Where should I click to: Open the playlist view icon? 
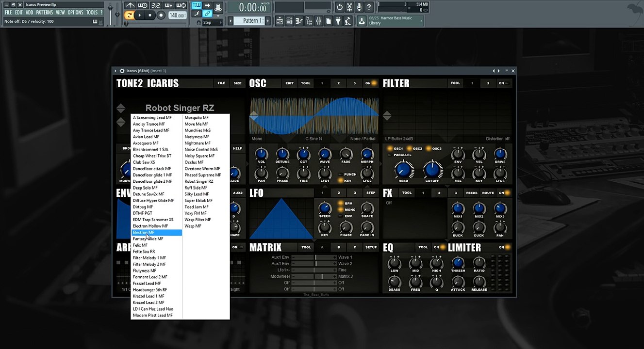pyautogui.click(x=280, y=21)
